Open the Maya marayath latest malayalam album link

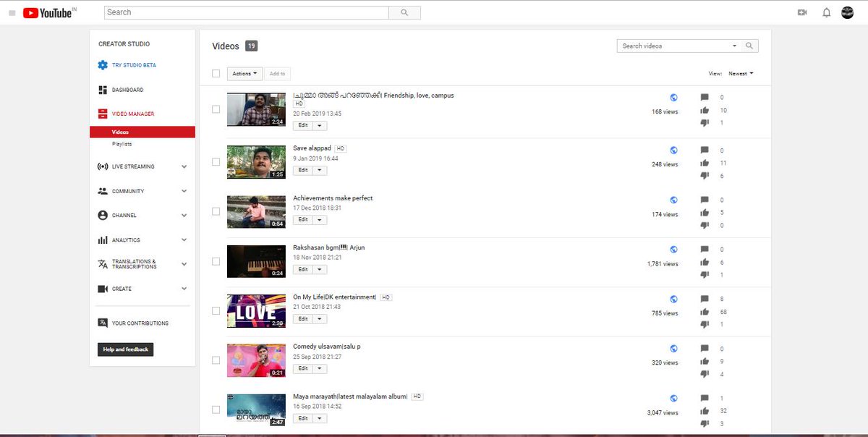tap(351, 396)
